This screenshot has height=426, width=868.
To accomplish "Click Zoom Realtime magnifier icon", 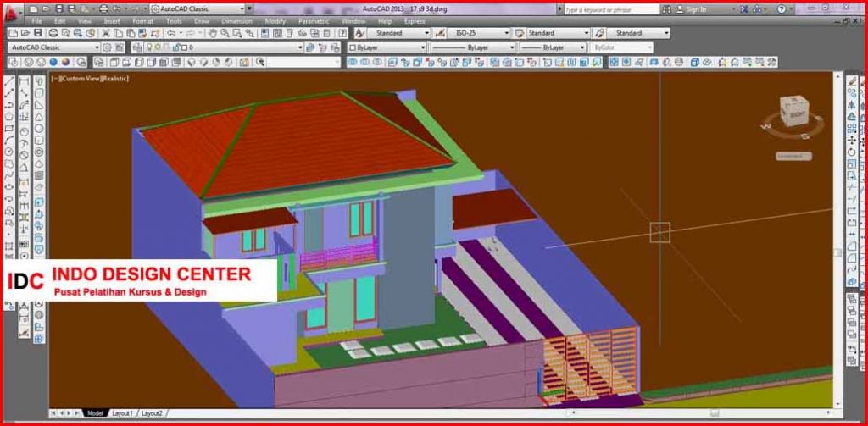I will (225, 33).
